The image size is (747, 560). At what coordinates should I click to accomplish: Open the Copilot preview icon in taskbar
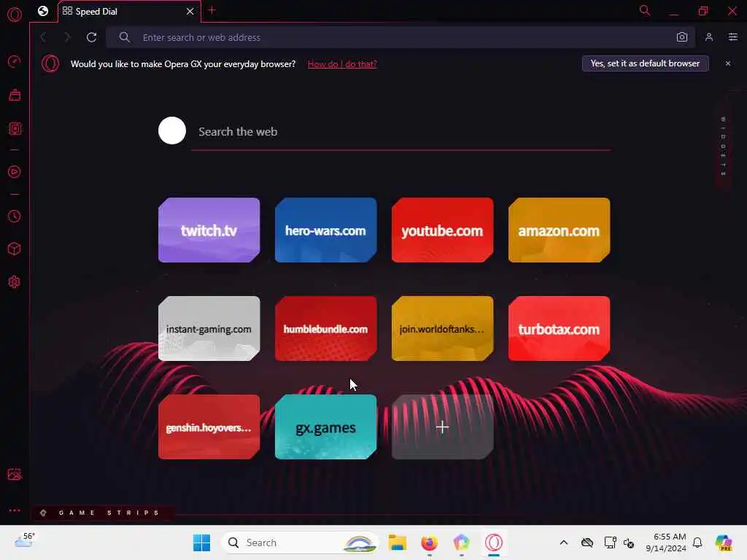724,542
